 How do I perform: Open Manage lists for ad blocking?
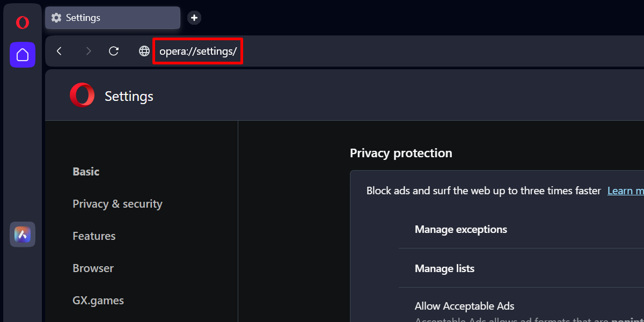tap(444, 268)
